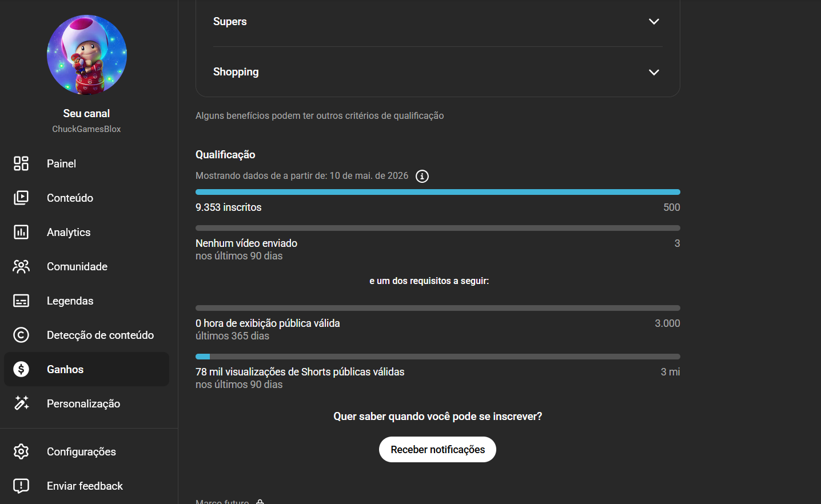Screen dimensions: 821x504
Task: Click the Shorts views progress bar
Action: (438, 357)
